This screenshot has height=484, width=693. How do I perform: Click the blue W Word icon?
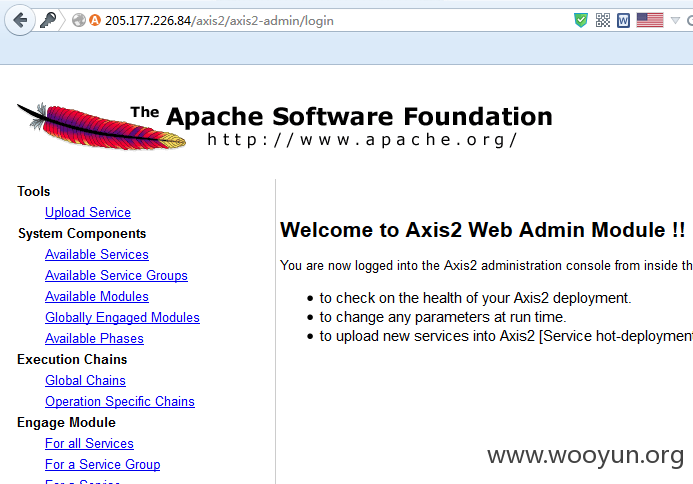point(623,20)
